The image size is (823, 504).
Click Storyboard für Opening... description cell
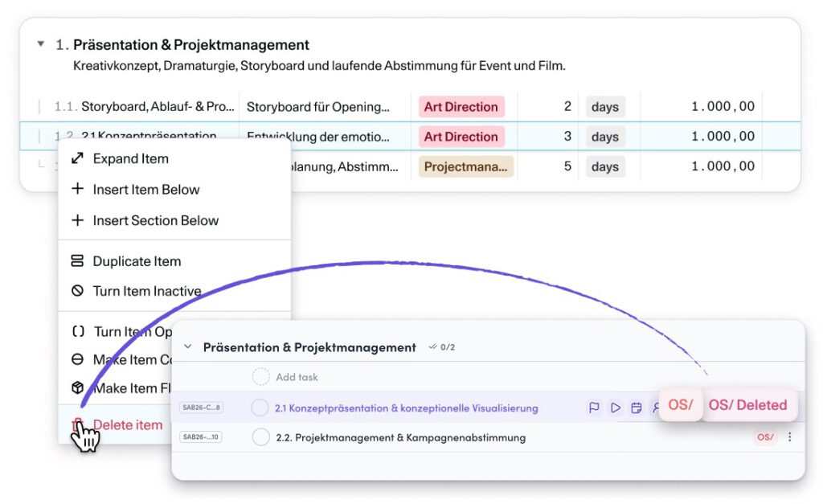(318, 107)
